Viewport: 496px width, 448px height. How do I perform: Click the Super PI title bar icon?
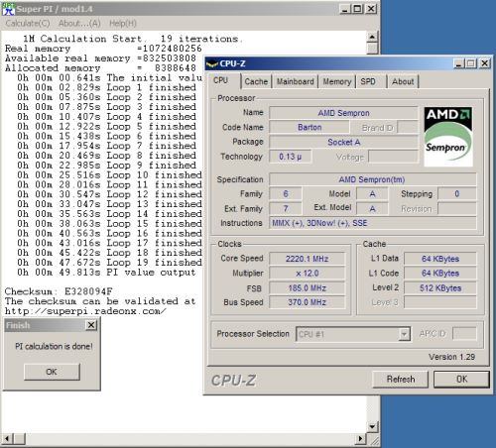tap(9, 9)
